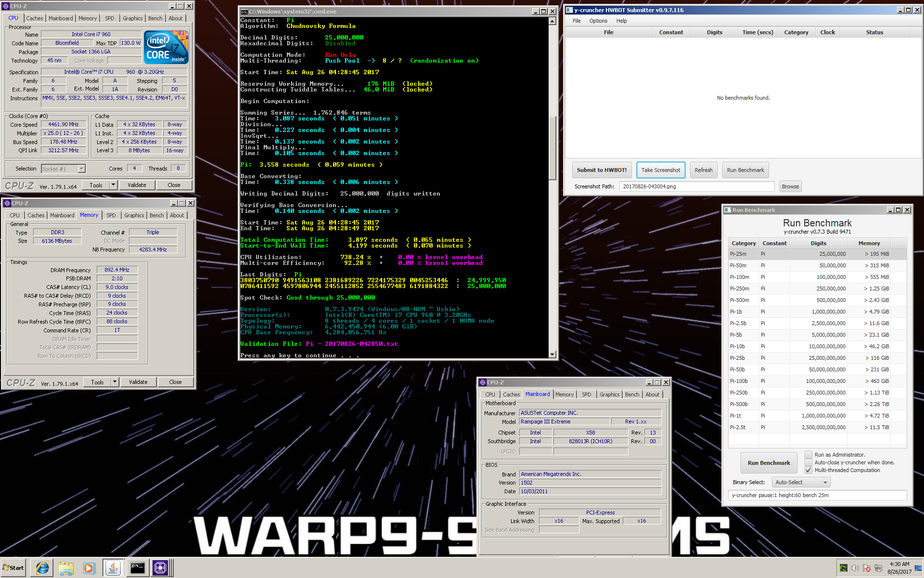This screenshot has width=924, height=578.
Task: Switch to CPU tab in the Memory CPU-Z window
Action: tap(15, 215)
